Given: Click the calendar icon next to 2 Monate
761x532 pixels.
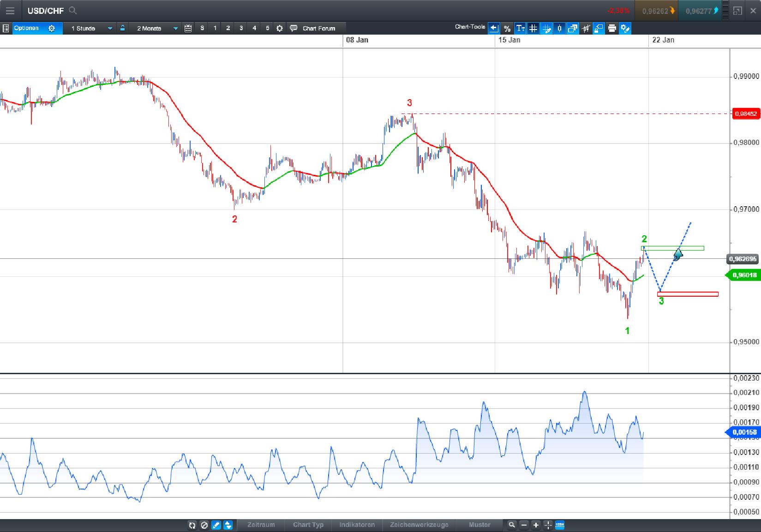Looking at the screenshot, I should (x=188, y=28).
